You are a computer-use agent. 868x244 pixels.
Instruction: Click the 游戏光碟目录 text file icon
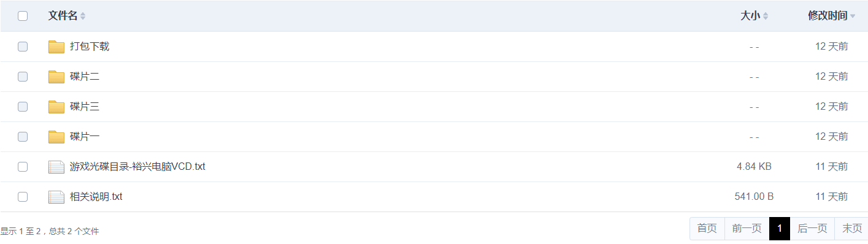[x=56, y=167]
